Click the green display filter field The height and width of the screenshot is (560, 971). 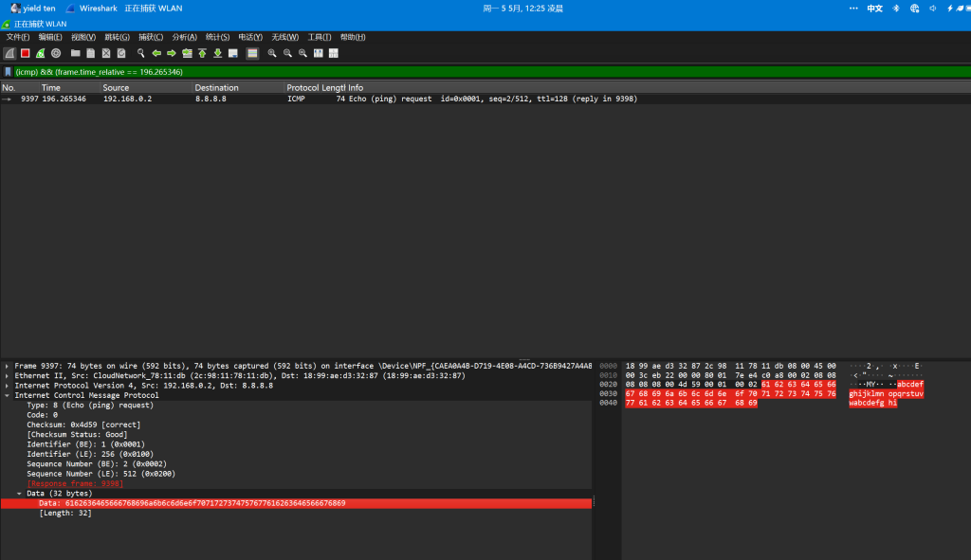pos(474,71)
